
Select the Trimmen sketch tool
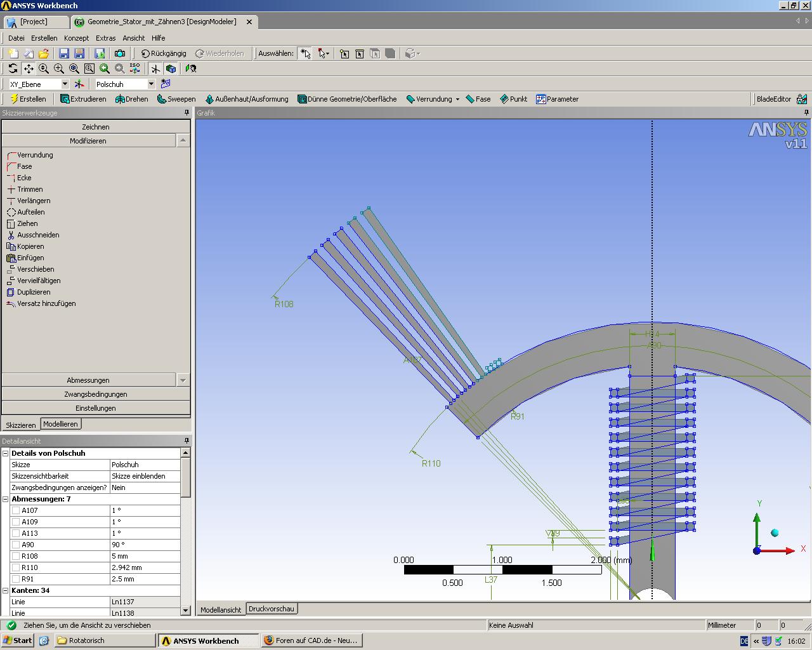(25, 189)
